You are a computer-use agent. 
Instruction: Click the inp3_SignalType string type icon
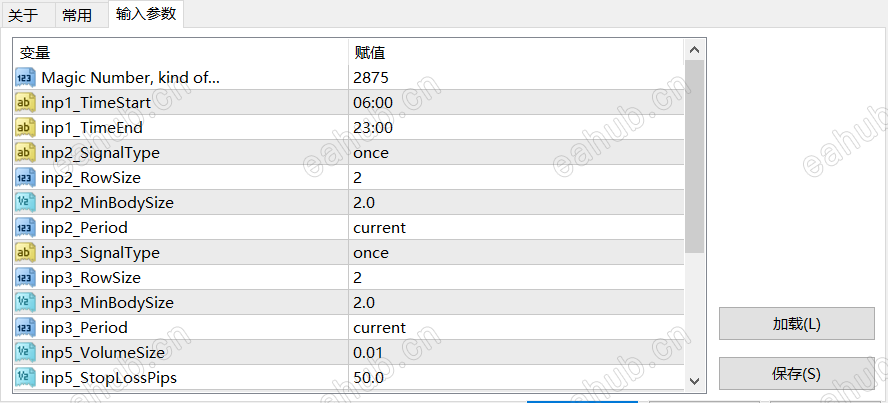pyautogui.click(x=25, y=252)
